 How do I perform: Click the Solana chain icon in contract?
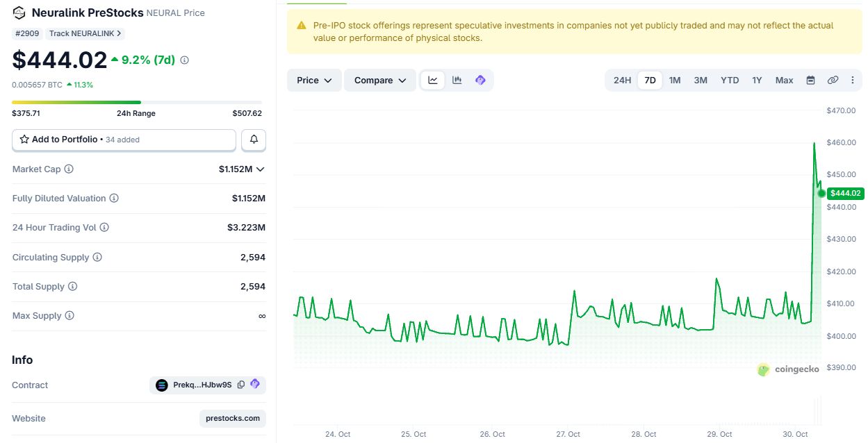point(162,385)
